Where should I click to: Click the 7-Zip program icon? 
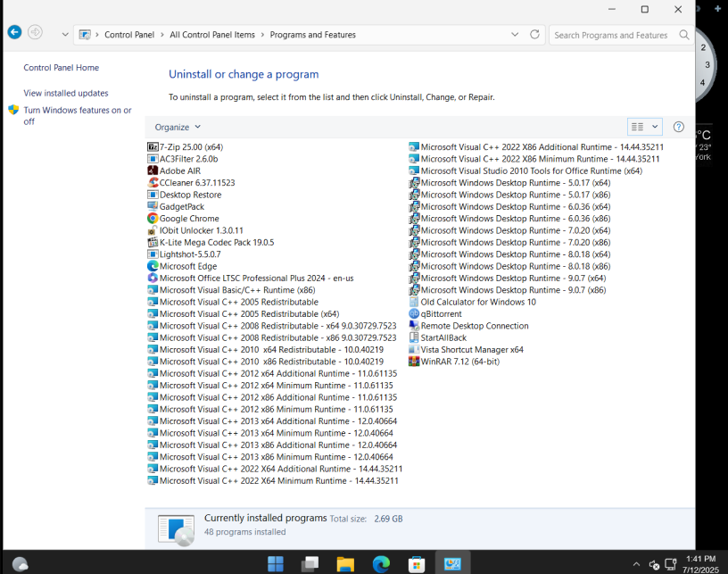click(x=153, y=146)
